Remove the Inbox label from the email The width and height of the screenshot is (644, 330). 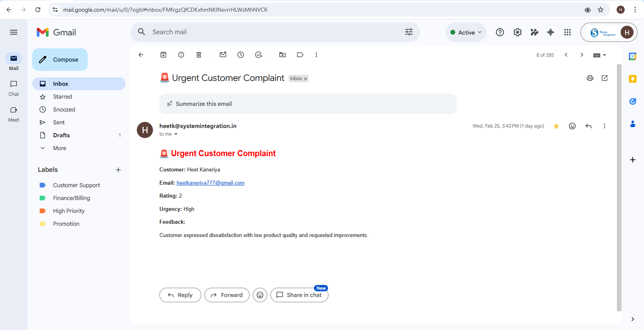(305, 79)
